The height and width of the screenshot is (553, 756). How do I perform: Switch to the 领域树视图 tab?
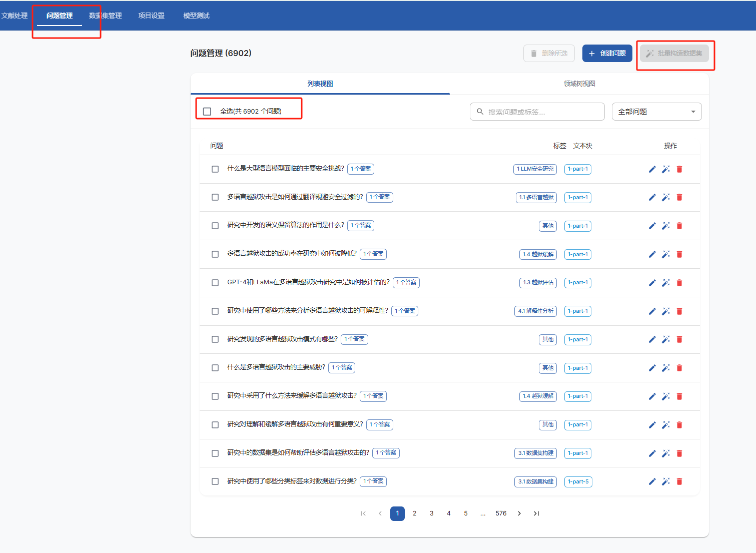[579, 84]
